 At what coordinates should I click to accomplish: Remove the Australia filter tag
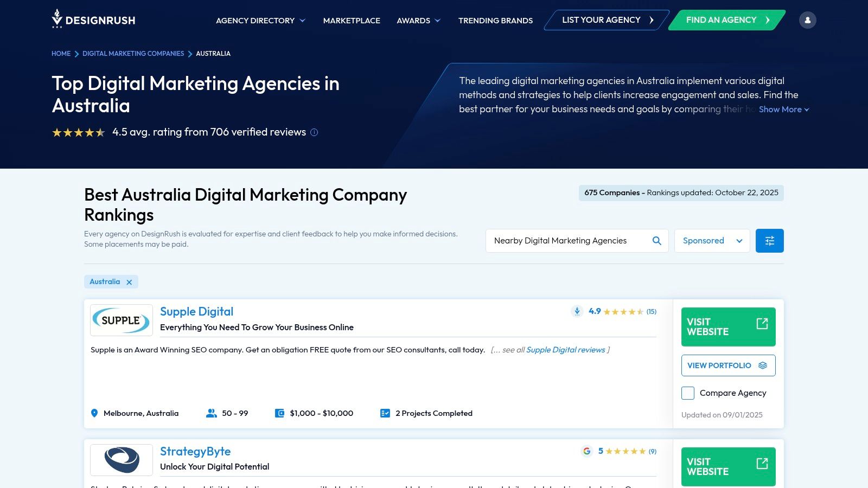[129, 282]
